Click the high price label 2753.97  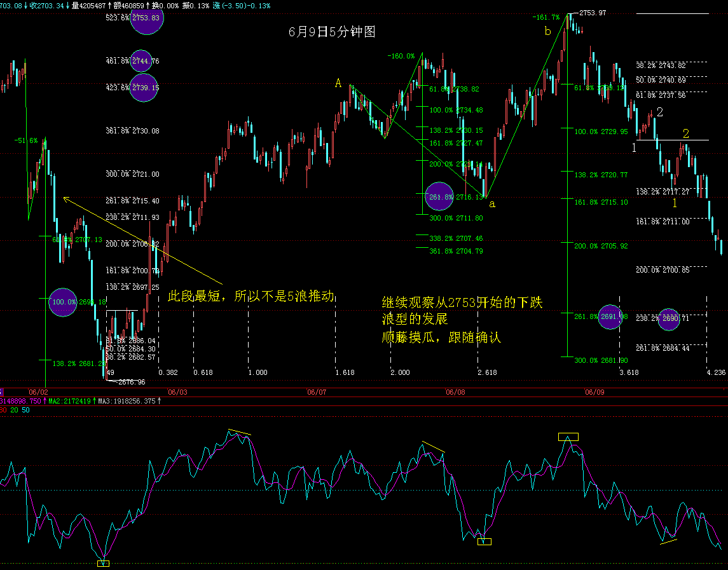click(x=593, y=13)
